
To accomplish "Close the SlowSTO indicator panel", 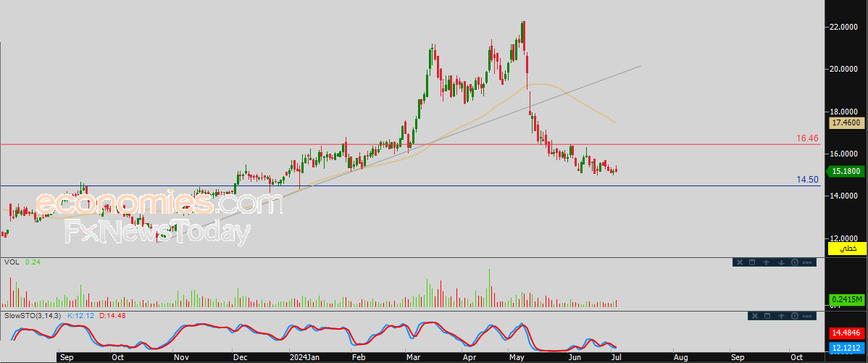I will pos(755,316).
